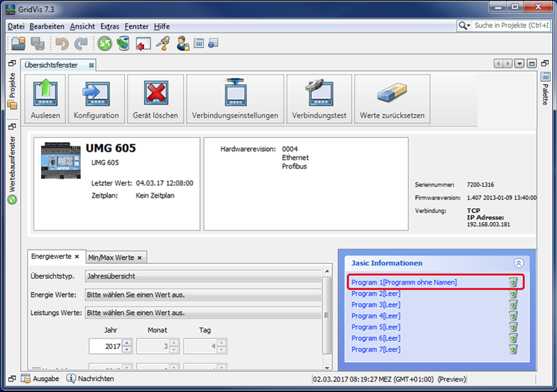Click the keys toolbar icon

[164, 44]
